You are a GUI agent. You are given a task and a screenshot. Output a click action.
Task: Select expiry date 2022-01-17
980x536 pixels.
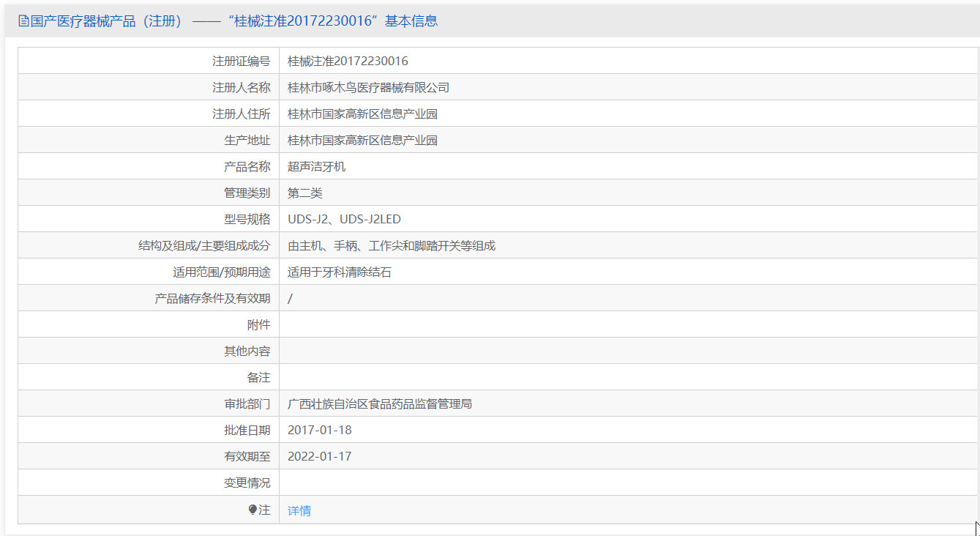tap(320, 456)
